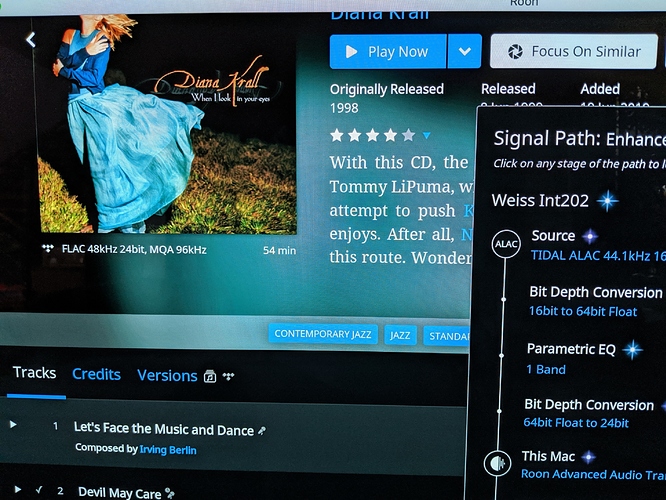This screenshot has width=666, height=500.
Task: Click the This Mac speaker icon
Action: pyautogui.click(x=497, y=463)
